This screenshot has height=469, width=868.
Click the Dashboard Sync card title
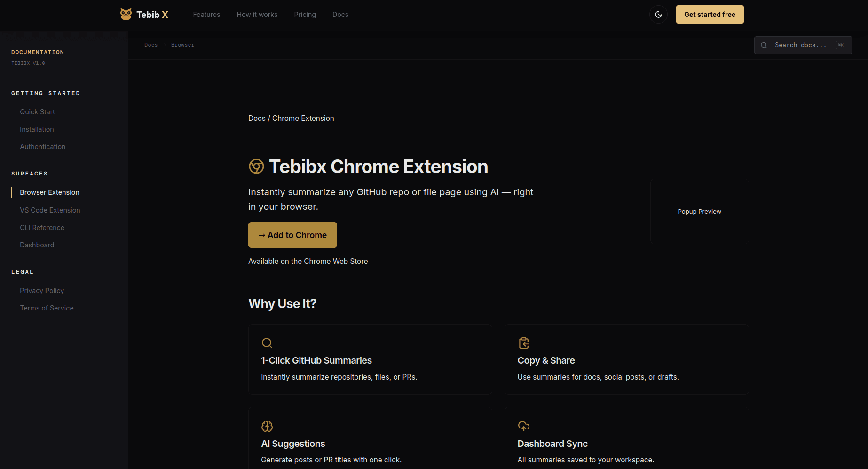(552, 444)
